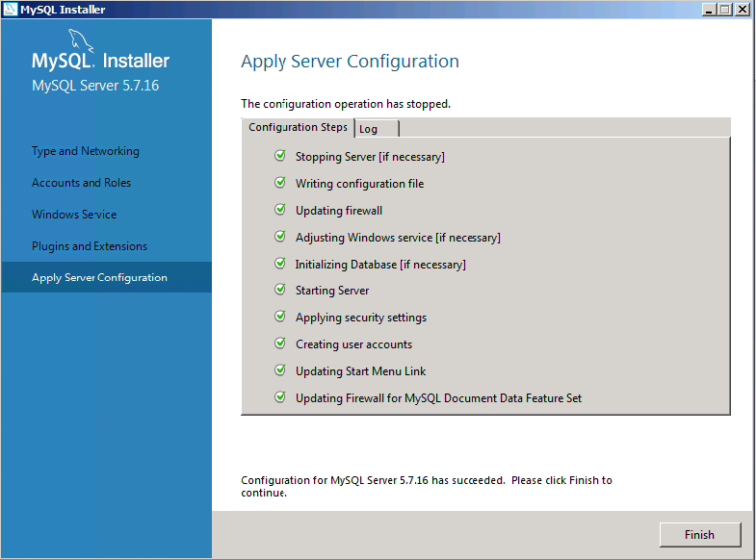Select Apply Server Configuration in sidebar
The height and width of the screenshot is (560, 756).
pos(107,277)
